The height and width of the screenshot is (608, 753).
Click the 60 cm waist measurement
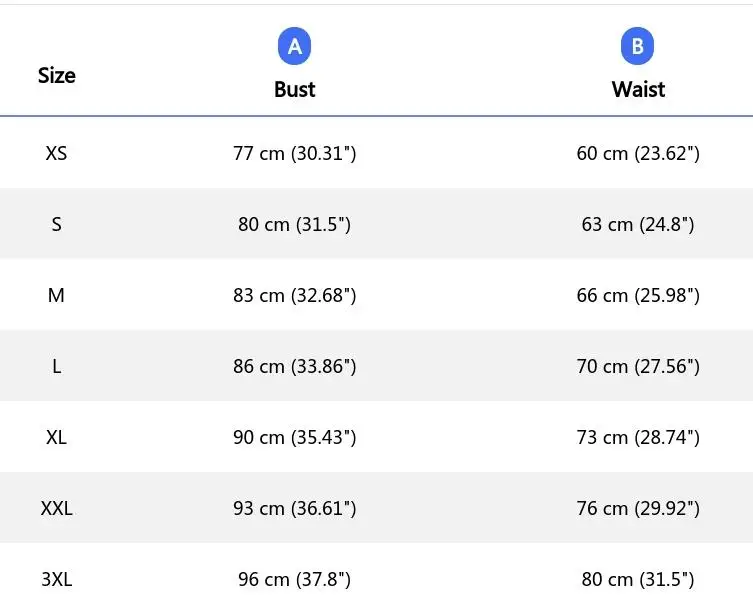638,154
